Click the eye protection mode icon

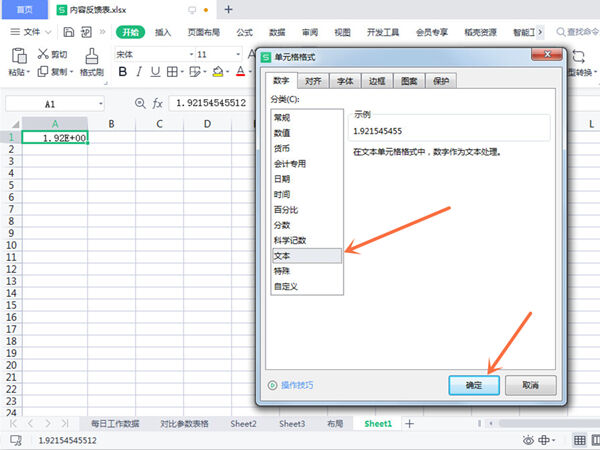point(528,440)
